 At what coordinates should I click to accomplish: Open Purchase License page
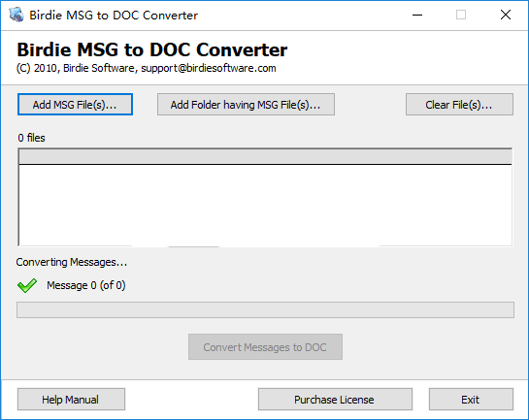tap(335, 400)
